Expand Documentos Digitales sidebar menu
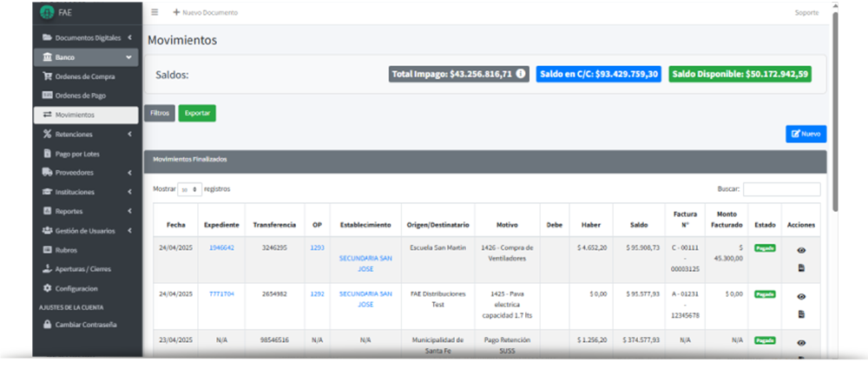868x369 pixels. click(87, 38)
